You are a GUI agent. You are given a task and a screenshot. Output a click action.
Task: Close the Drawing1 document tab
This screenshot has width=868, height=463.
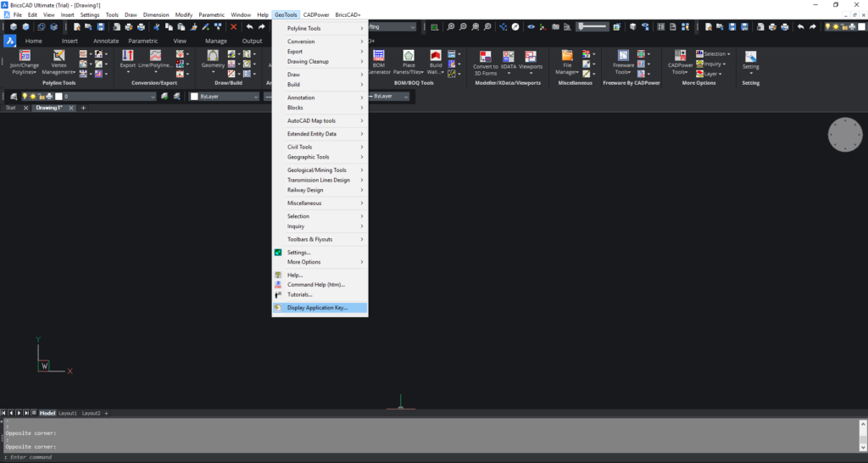71,108
